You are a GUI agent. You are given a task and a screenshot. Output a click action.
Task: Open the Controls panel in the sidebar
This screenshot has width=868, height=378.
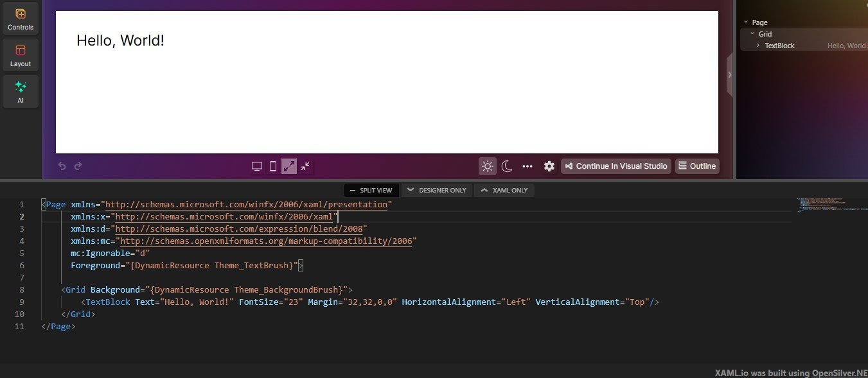coord(20,17)
